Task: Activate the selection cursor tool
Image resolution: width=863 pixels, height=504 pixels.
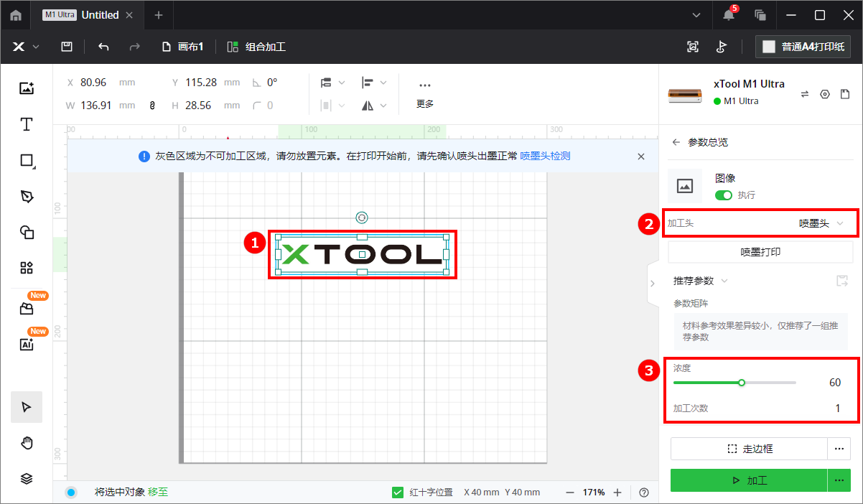Action: (x=27, y=407)
